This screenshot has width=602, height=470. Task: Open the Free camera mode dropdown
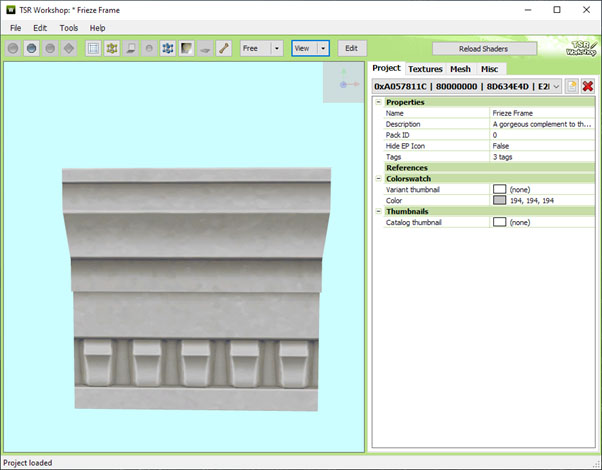click(277, 48)
